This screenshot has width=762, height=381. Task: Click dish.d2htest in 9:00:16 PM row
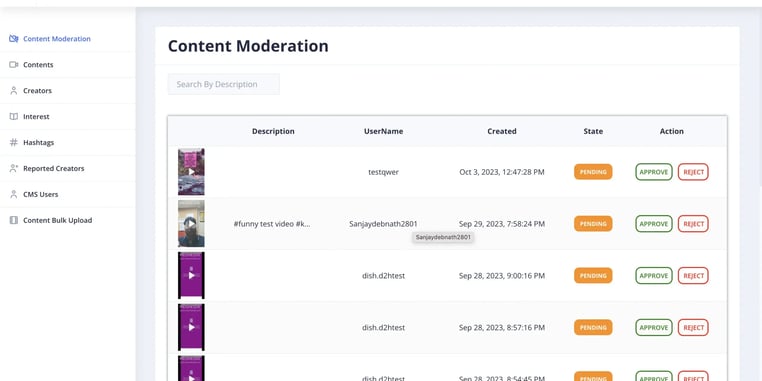click(383, 276)
